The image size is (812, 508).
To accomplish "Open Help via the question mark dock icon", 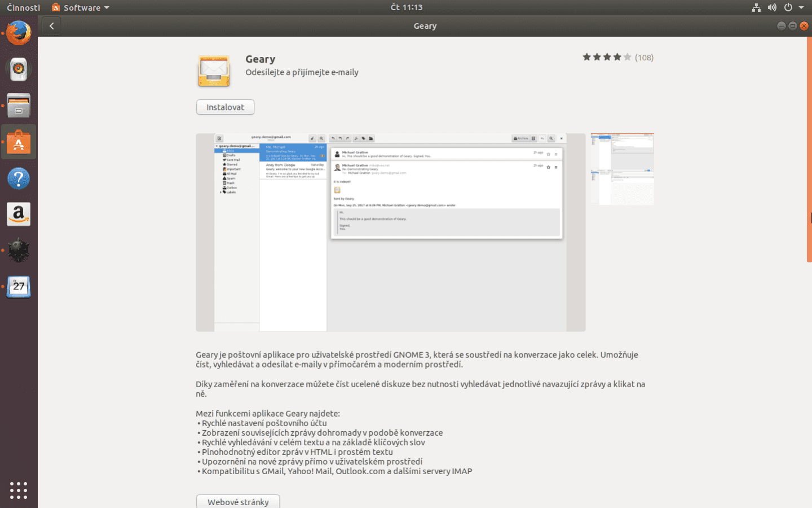I will (19, 178).
